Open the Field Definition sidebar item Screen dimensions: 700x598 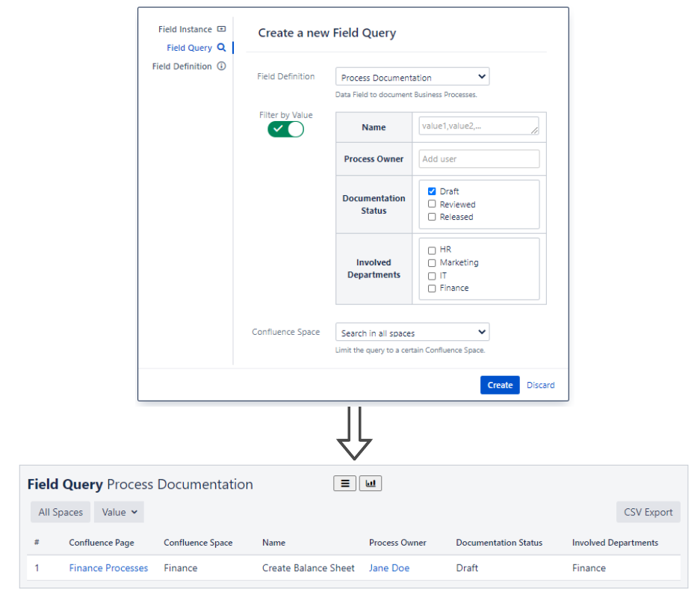[x=189, y=67]
